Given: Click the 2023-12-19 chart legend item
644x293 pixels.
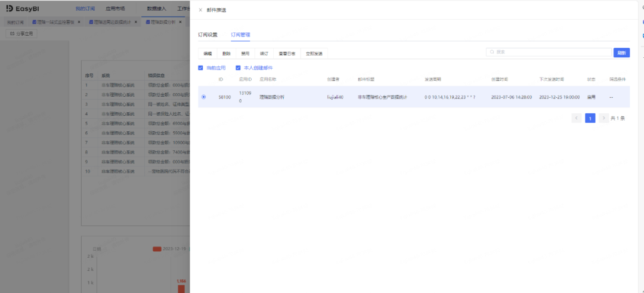Looking at the screenshot, I should (169, 249).
